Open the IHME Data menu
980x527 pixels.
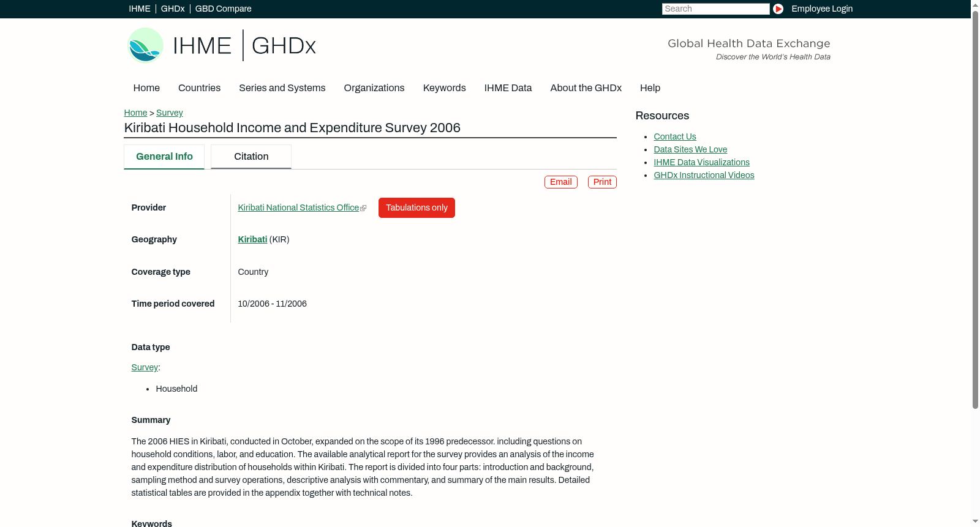[x=508, y=88]
